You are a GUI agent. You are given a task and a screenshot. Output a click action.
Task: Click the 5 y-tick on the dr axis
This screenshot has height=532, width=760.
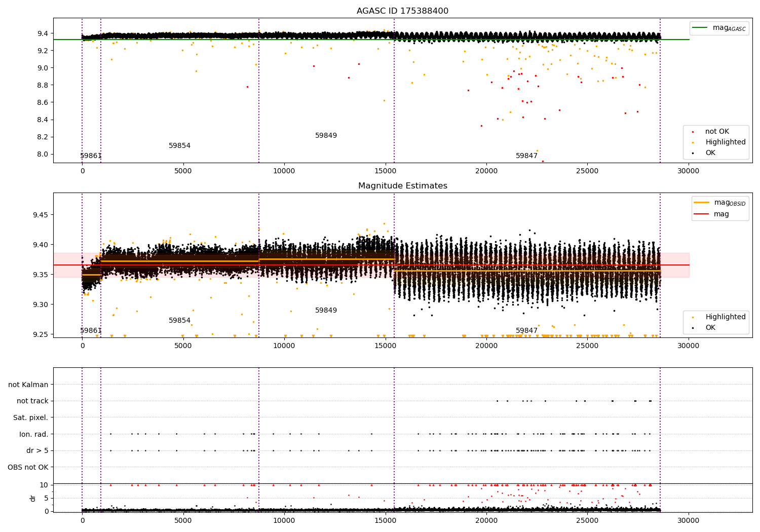pyautogui.click(x=46, y=498)
